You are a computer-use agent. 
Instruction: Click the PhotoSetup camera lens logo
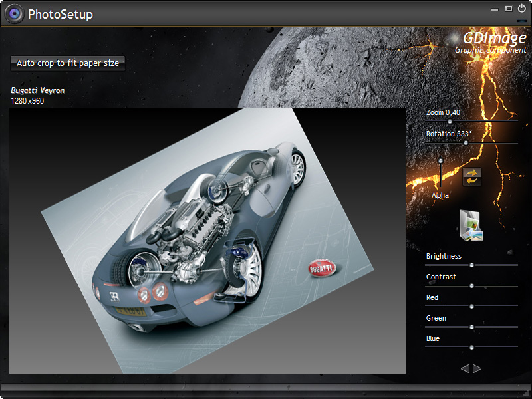pos(14,13)
